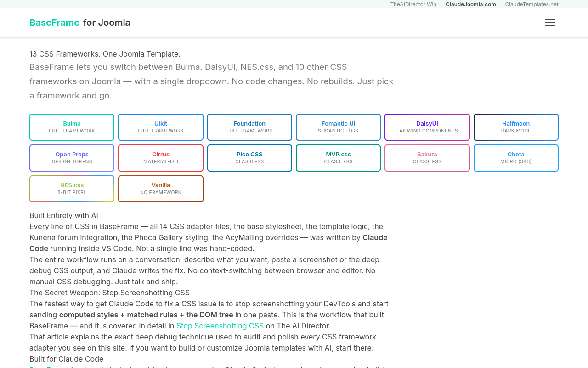The width and height of the screenshot is (588, 368).
Task: Choose the Open Props design tokens card
Action: [x=72, y=158]
